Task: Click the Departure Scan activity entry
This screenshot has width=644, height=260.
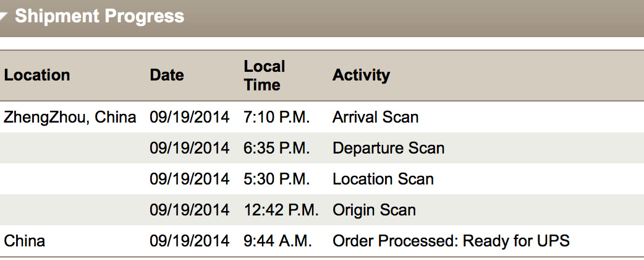Action: point(389,148)
